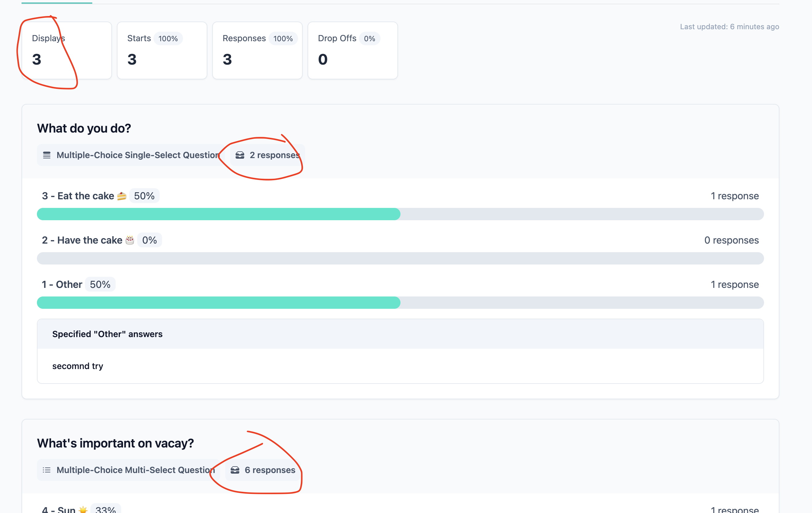Select the "secomnd try" answer entry
812x513 pixels.
click(78, 366)
